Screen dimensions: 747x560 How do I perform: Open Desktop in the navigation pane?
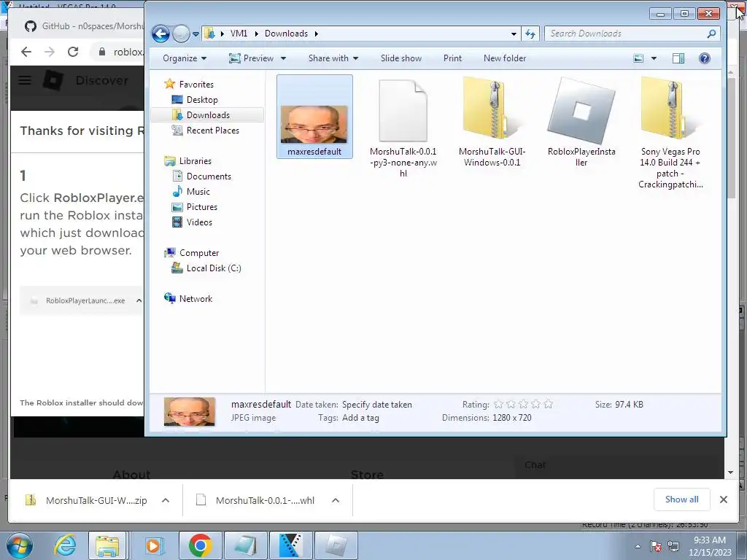pos(202,99)
